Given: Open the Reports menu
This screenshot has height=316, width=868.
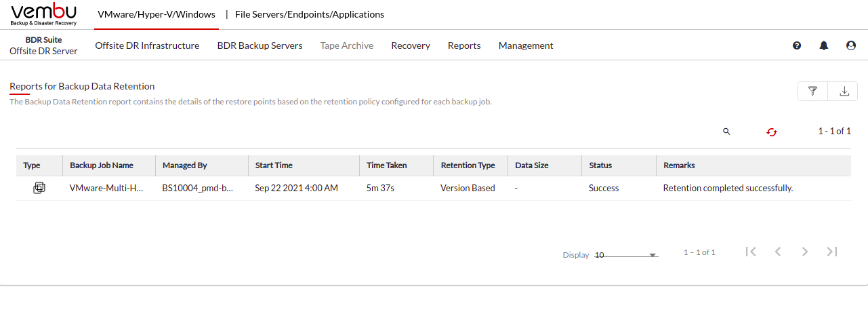Looking at the screenshot, I should click(x=464, y=45).
